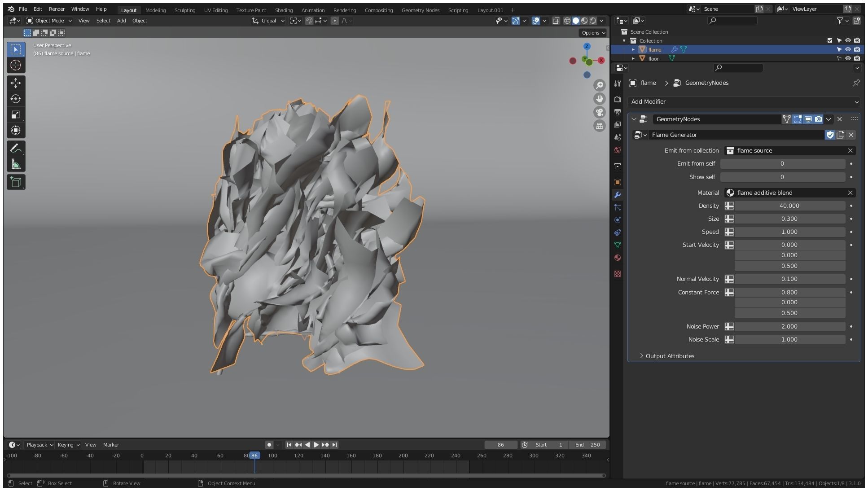Click the Zoom view gizmo icon
This screenshot has width=868, height=491.
point(600,85)
